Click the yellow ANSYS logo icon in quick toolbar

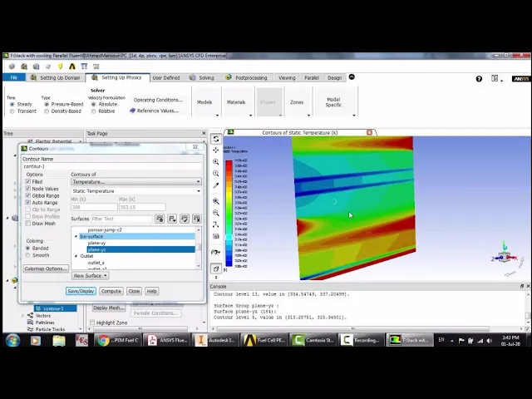tap(72, 66)
